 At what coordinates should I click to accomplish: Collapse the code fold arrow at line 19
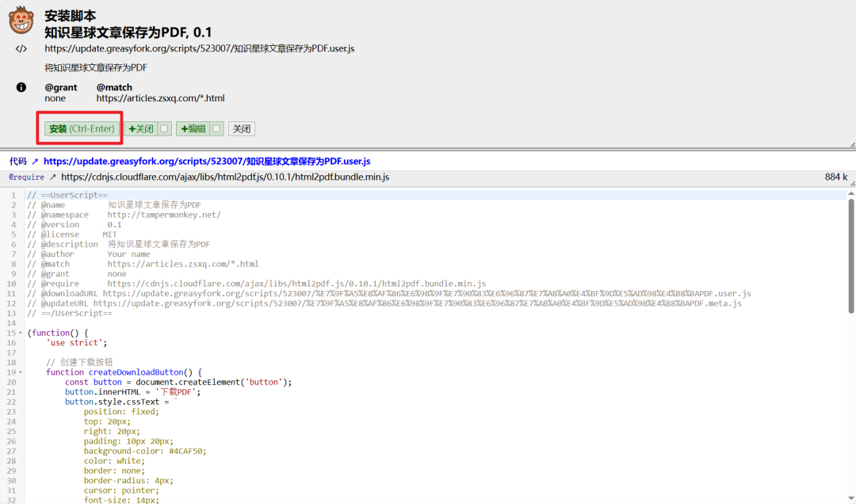(x=21, y=372)
